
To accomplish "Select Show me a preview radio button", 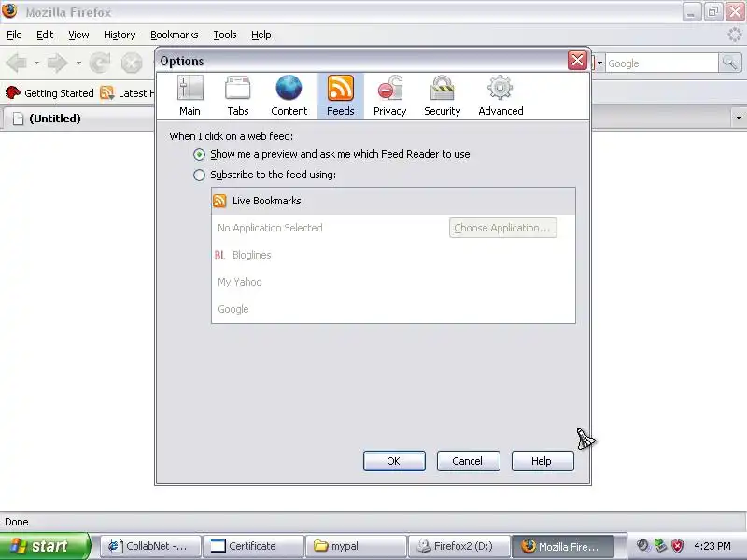I will point(199,154).
